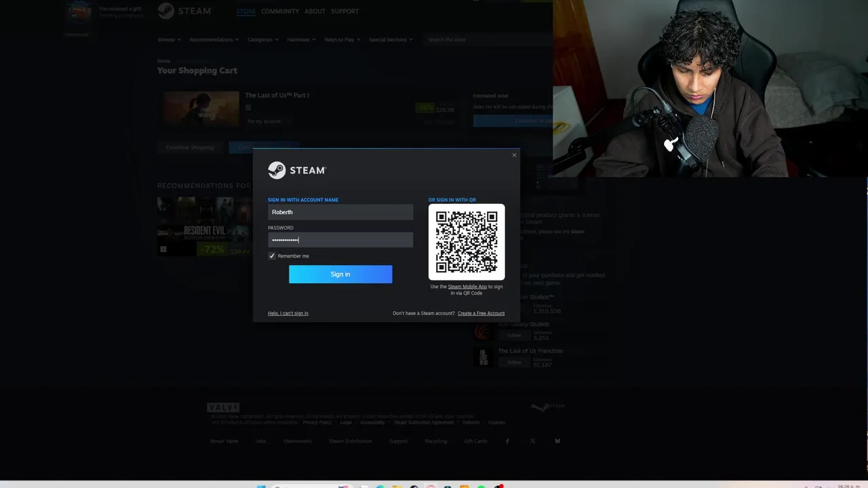
Task: Click The Last of Us Part I title
Action: (x=277, y=96)
